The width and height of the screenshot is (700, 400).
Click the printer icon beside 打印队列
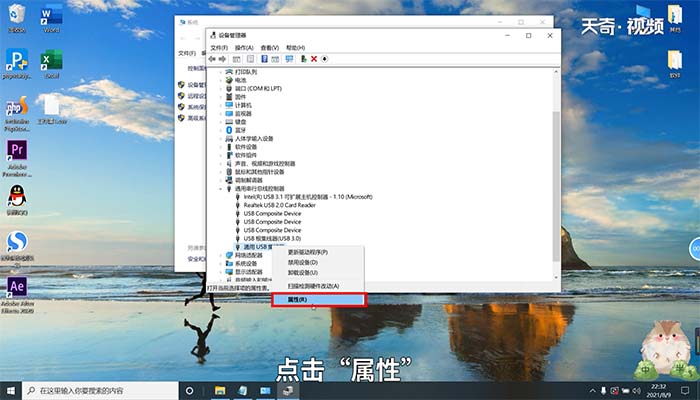(x=229, y=71)
